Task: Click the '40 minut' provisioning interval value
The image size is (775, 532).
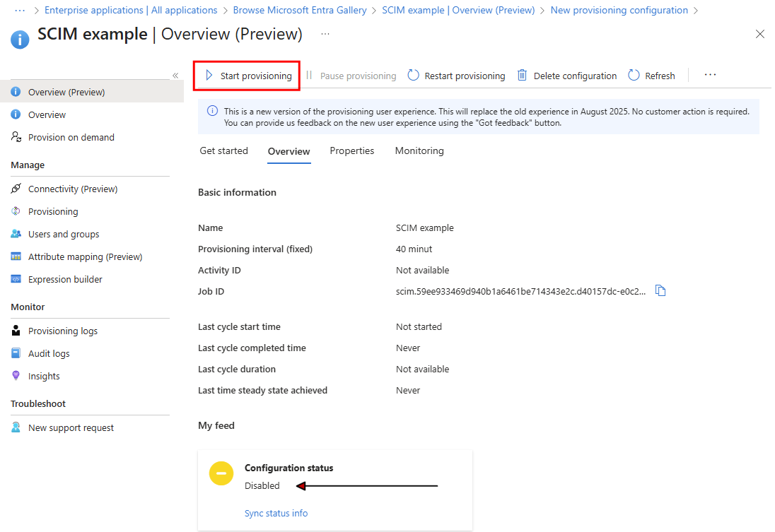Action: pyautogui.click(x=414, y=249)
